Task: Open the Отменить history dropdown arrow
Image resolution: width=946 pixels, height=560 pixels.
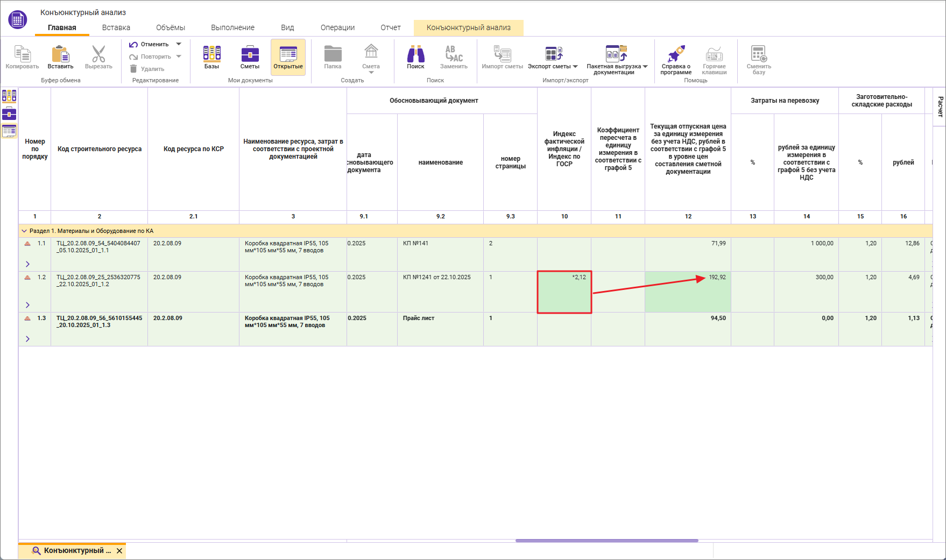Action: (x=179, y=44)
